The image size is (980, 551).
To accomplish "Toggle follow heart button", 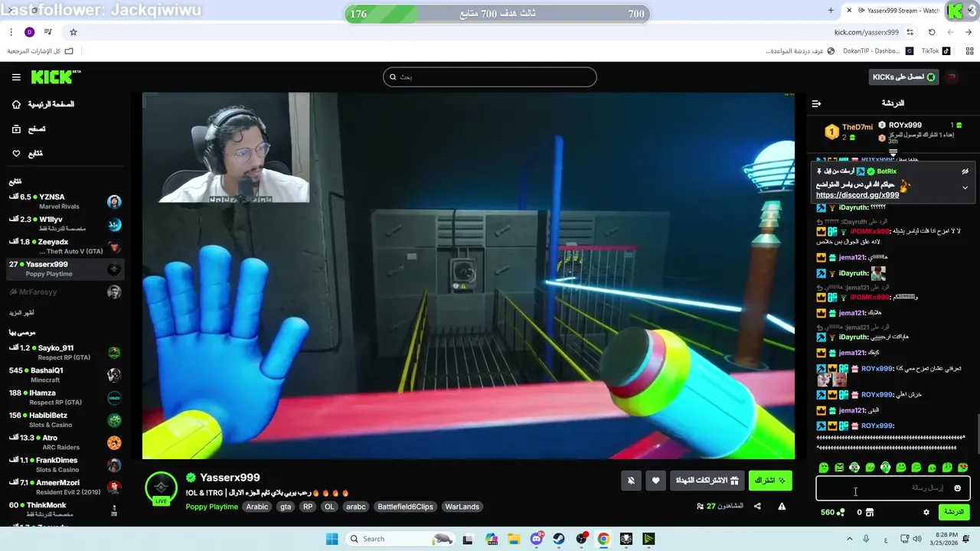I will (655, 481).
